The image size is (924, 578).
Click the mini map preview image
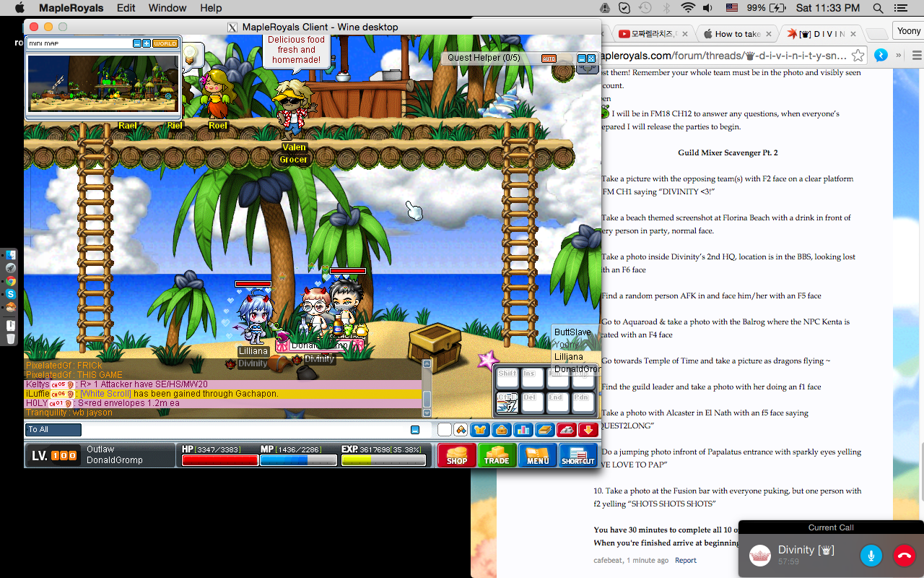pyautogui.click(x=103, y=83)
